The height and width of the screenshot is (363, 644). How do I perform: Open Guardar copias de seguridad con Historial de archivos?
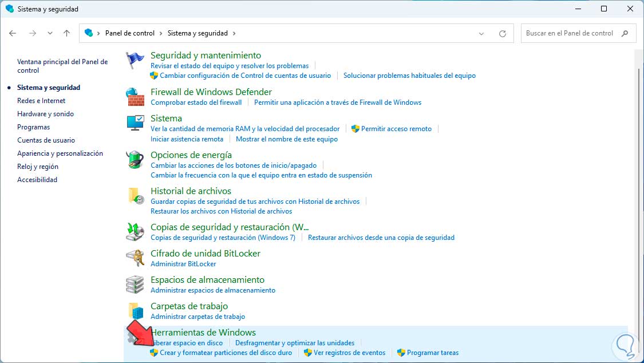[255, 202]
